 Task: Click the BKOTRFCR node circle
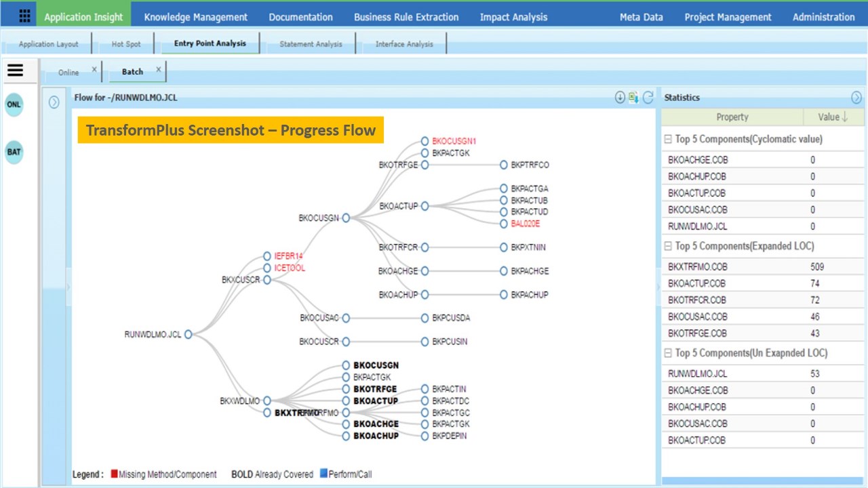tap(425, 247)
